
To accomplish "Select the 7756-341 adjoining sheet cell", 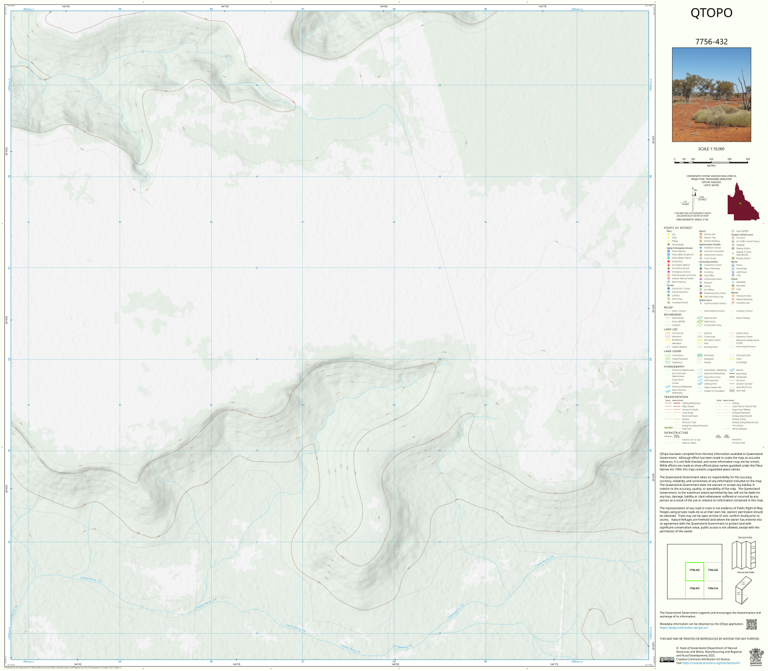I will pos(695,589).
